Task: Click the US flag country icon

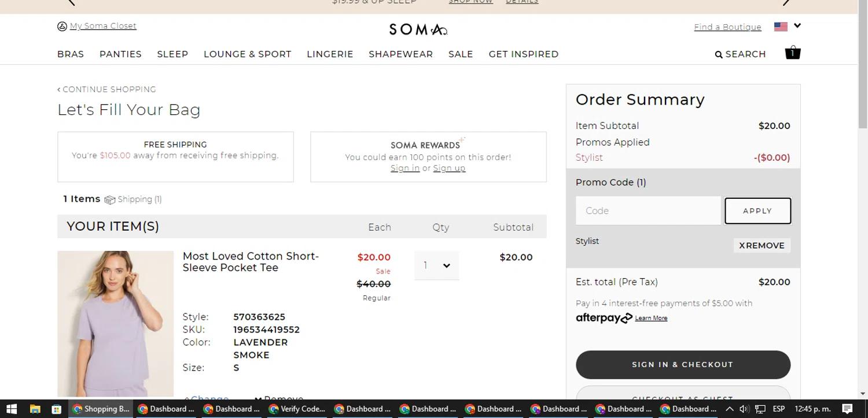Action: coord(781,27)
